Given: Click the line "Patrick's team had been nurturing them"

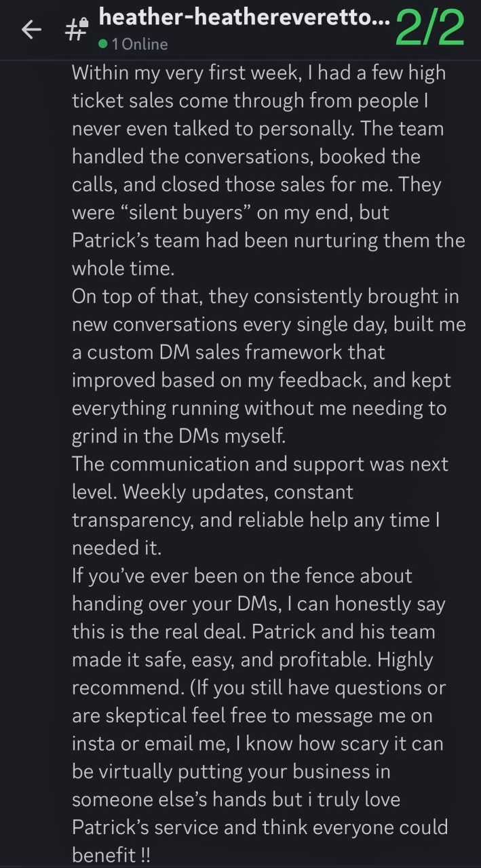Looking at the screenshot, I should point(268,240).
